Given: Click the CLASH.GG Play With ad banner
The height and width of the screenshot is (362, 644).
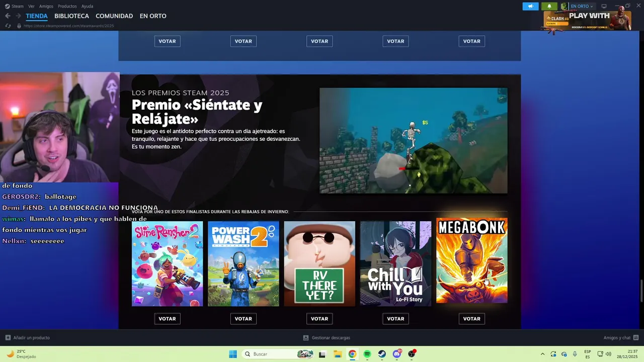Looking at the screenshot, I should click(x=587, y=20).
